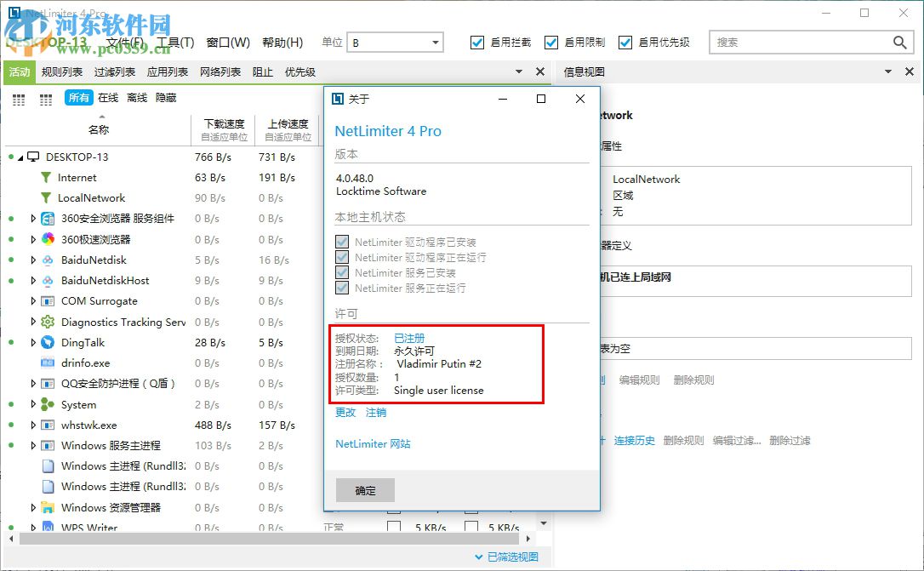Select the WPS Writer application icon
Screen dimensions: 924x571
tap(47, 528)
